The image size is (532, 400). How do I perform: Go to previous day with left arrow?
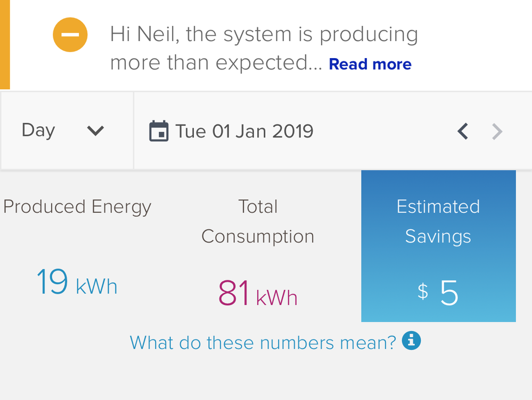click(x=463, y=131)
